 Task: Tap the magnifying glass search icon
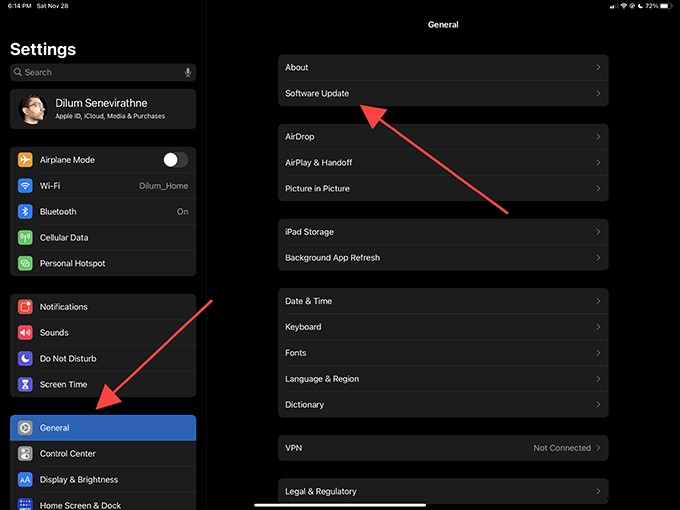[x=18, y=72]
